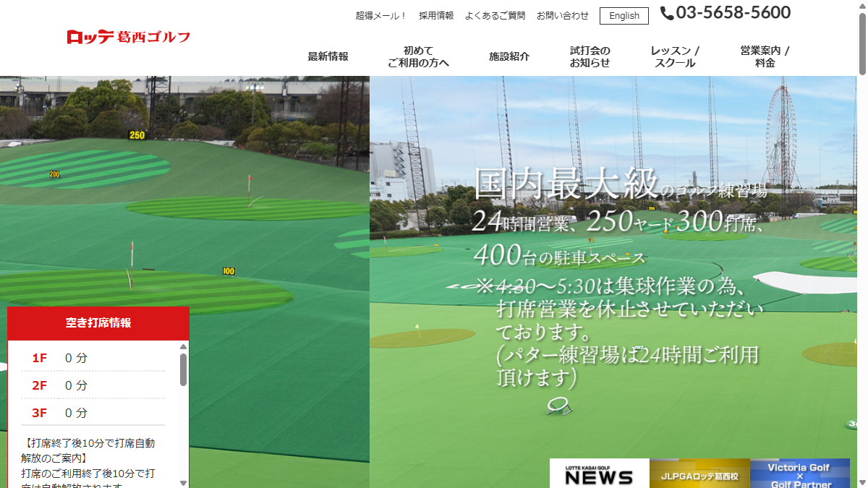The width and height of the screenshot is (868, 488).
Task: Switch site language with English button
Action: click(624, 16)
